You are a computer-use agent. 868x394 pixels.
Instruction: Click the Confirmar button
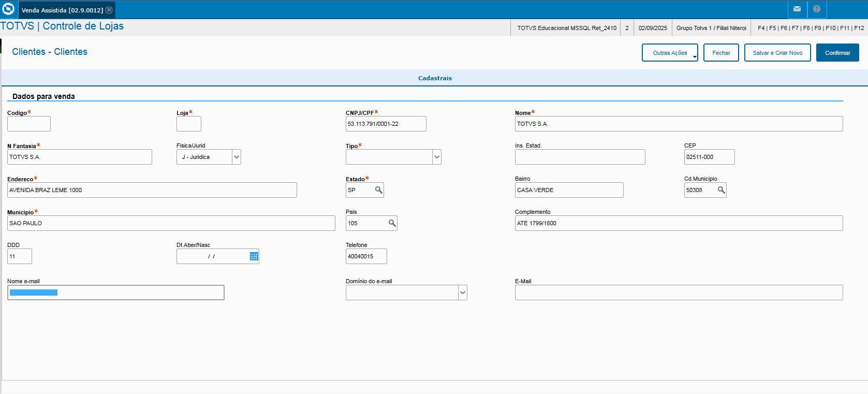click(837, 53)
